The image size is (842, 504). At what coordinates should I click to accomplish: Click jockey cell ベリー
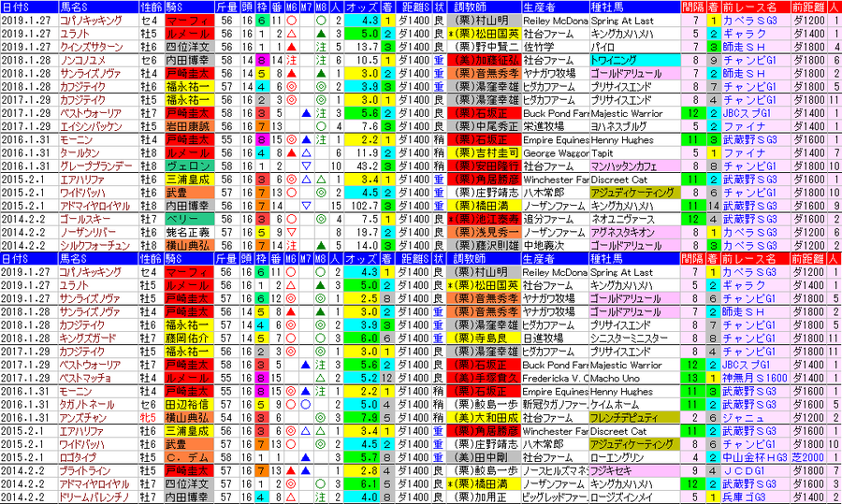(189, 219)
